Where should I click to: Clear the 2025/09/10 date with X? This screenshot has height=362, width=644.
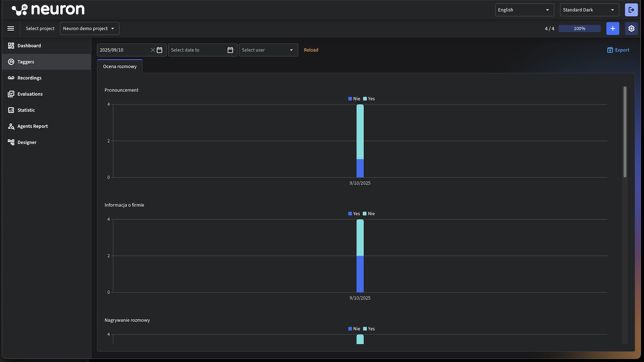(x=153, y=50)
